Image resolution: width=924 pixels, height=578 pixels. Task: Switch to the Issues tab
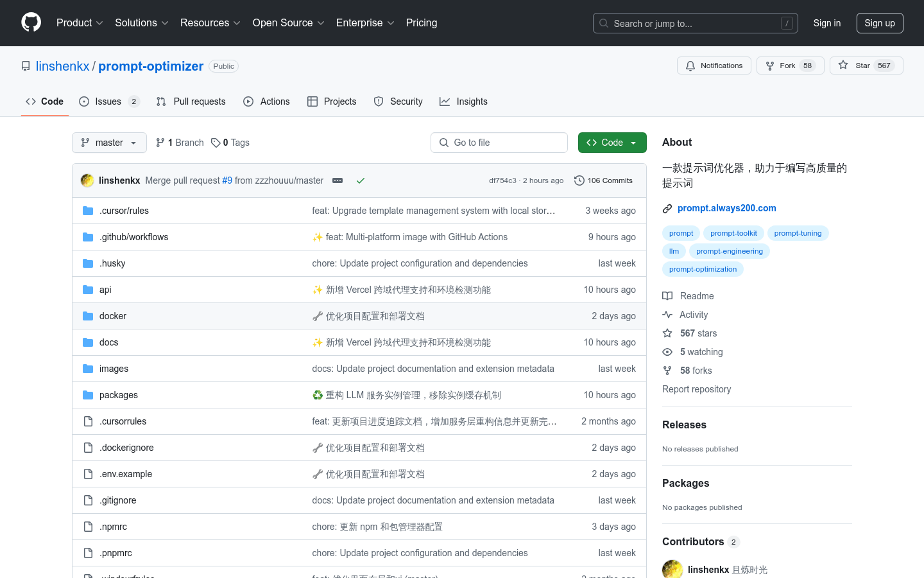coord(109,101)
